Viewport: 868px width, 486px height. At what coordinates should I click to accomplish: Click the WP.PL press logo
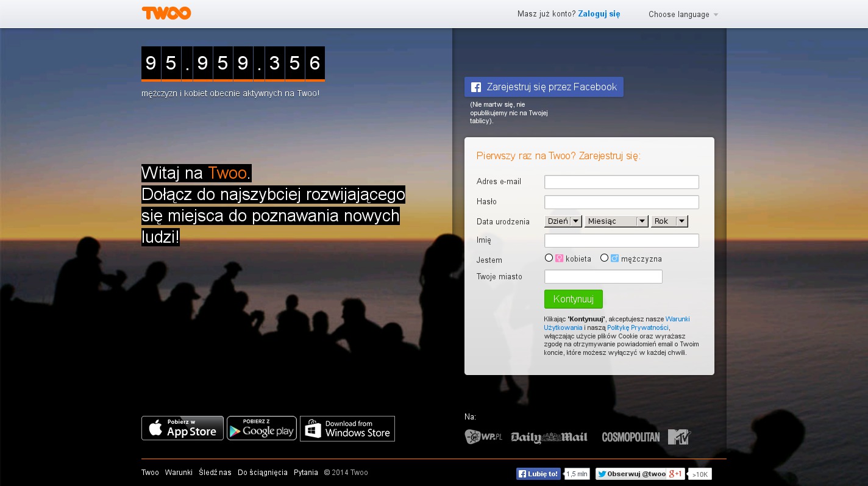(483, 437)
